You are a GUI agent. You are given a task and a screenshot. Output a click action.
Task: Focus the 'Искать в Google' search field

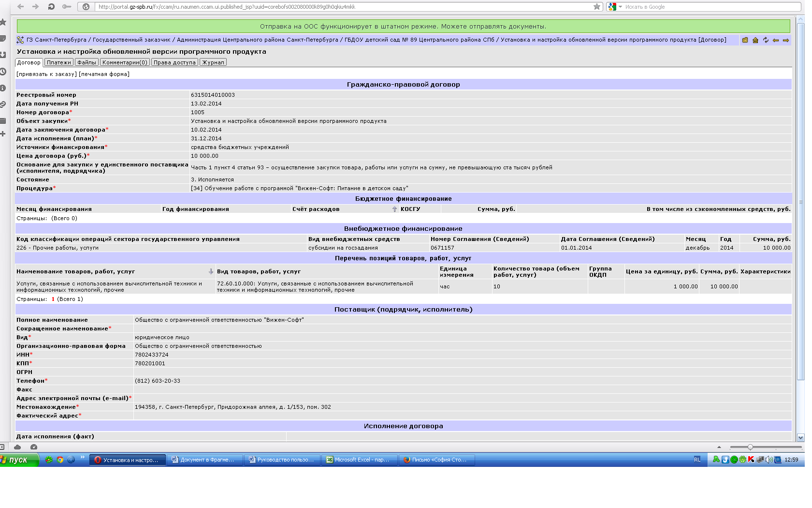pos(712,7)
